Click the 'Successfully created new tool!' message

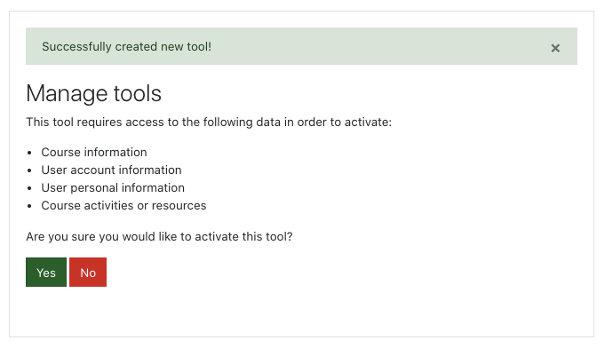pos(126,47)
